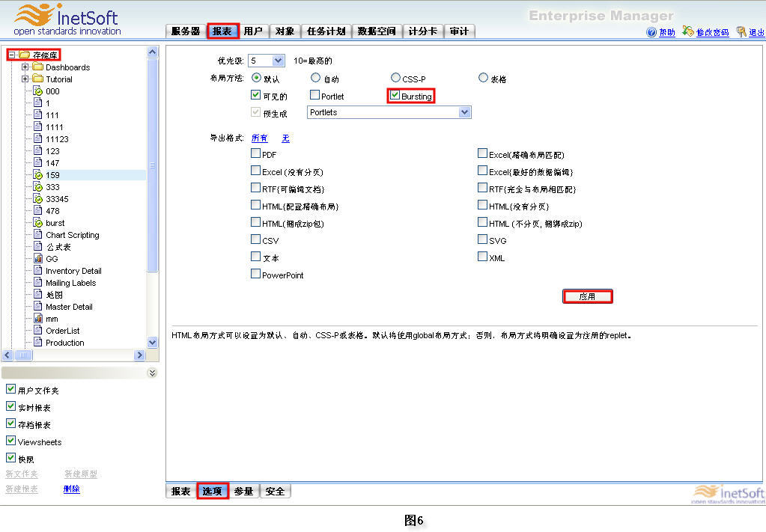This screenshot has height=532, width=766.
Task: Select the Chart Scripting report row
Action: tap(73, 235)
